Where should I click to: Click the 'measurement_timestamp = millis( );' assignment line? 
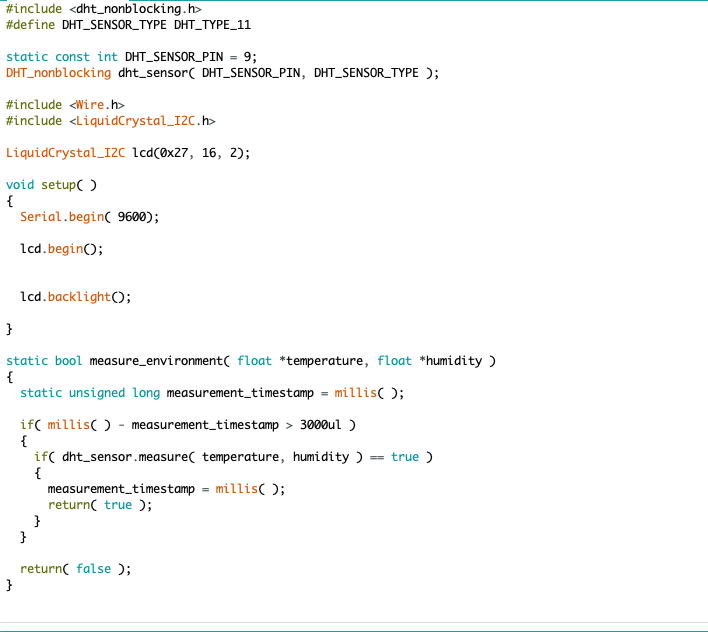pos(166,489)
